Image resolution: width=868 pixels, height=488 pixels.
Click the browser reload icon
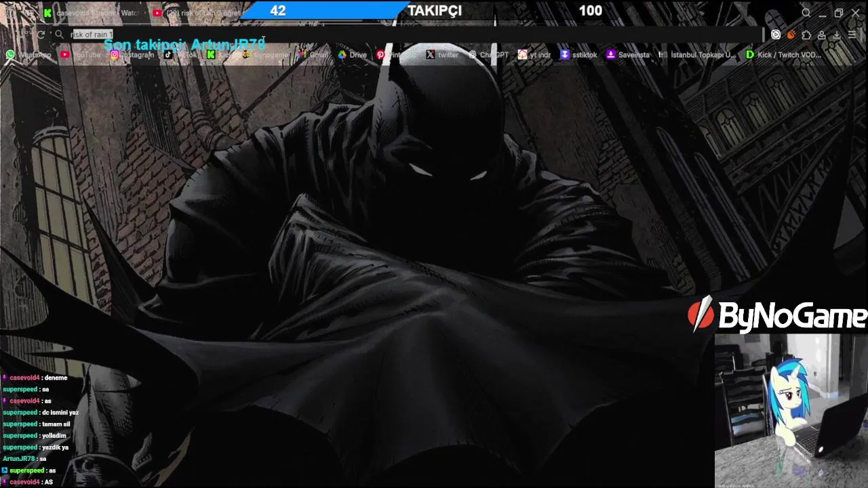point(41,35)
